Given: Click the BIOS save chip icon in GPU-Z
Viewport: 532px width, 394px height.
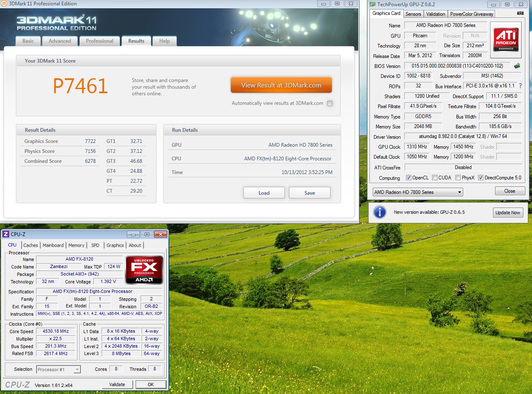Looking at the screenshot, I should [517, 66].
